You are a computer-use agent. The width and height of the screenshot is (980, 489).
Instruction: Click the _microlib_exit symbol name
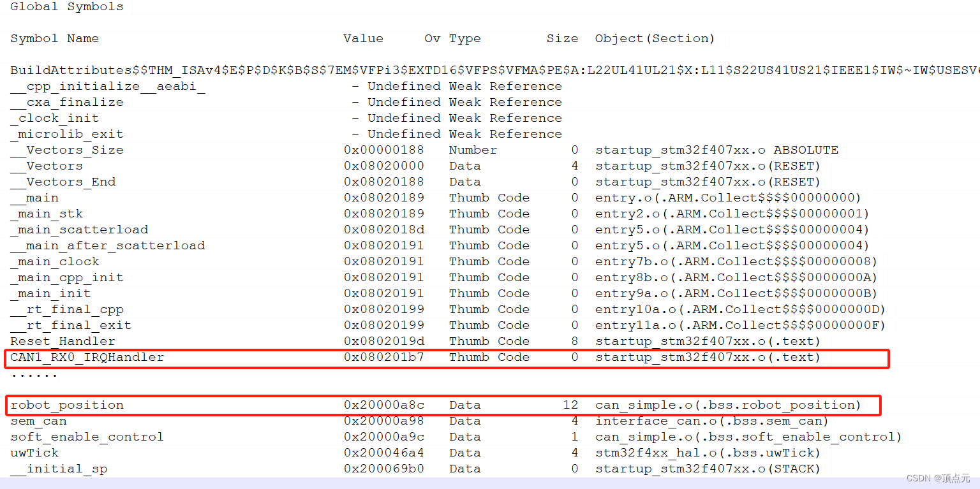(x=67, y=134)
